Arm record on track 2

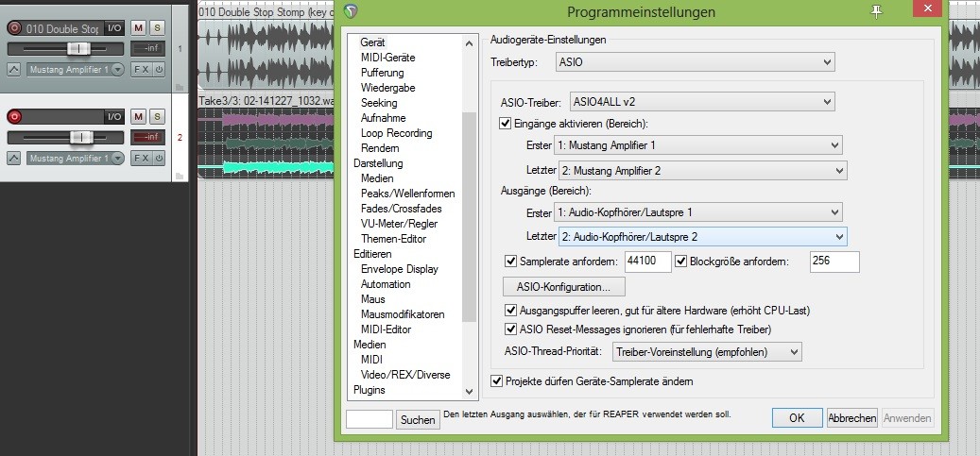[x=14, y=117]
